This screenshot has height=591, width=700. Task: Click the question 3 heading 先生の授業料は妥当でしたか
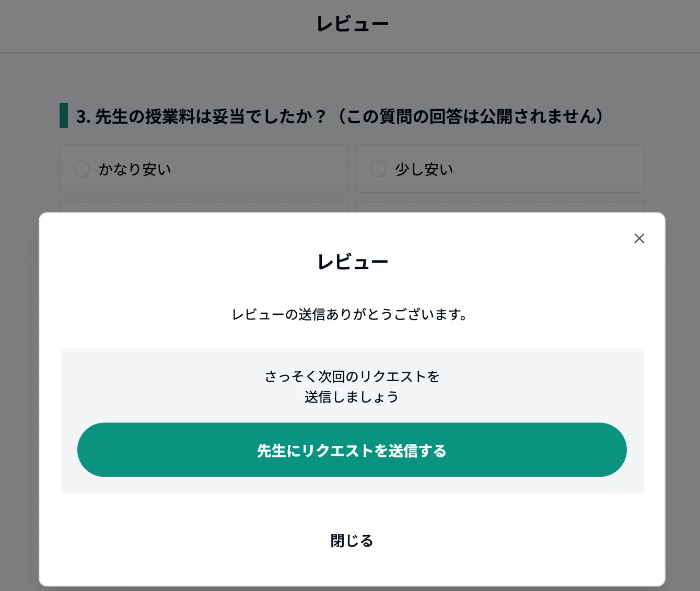(201, 116)
